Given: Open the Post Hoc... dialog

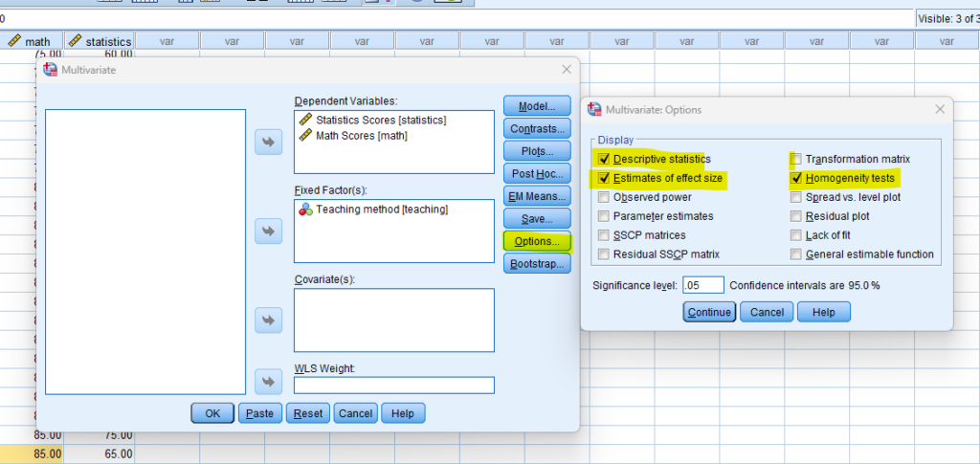Looking at the screenshot, I should point(537,173).
